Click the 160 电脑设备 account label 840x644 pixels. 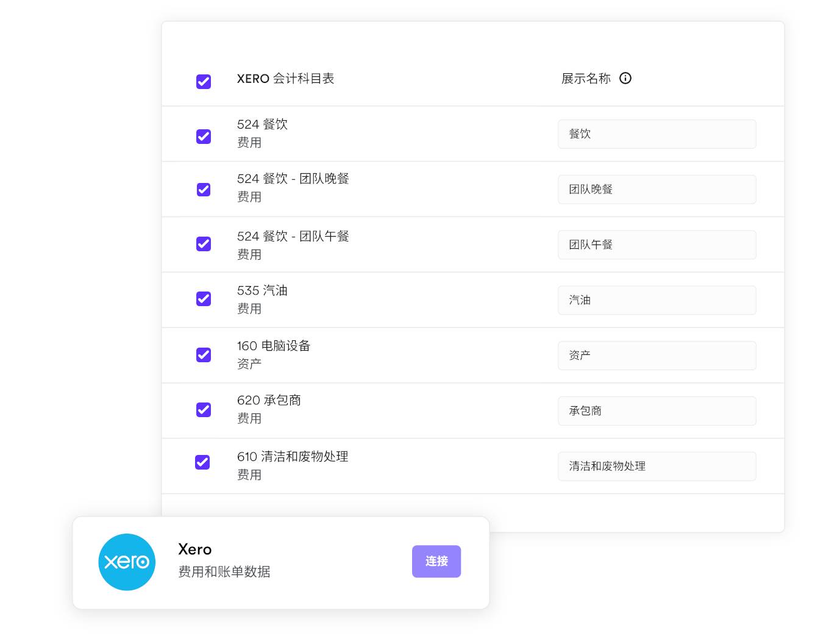pos(274,346)
